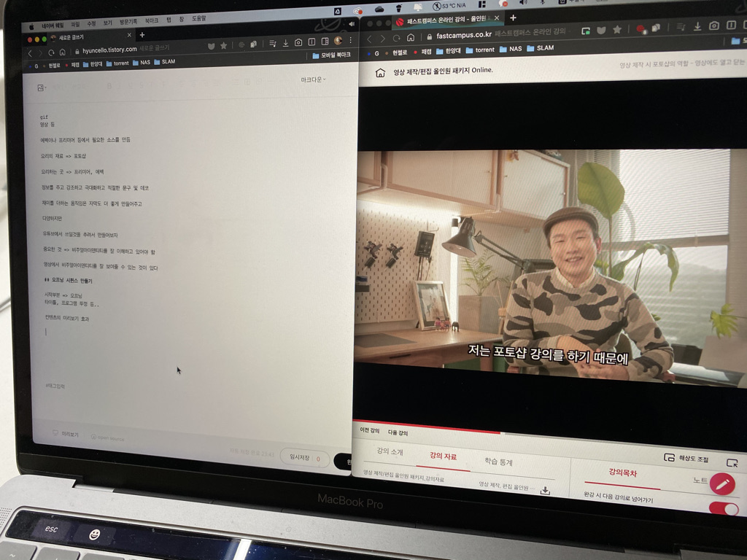Go to next lecture with 다음 강의
Viewport: 747px width, 560px height.
pos(398,432)
